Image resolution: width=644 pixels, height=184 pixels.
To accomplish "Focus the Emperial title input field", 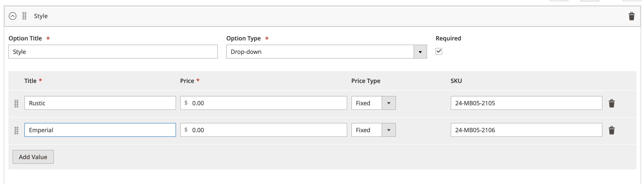I will pyautogui.click(x=100, y=130).
